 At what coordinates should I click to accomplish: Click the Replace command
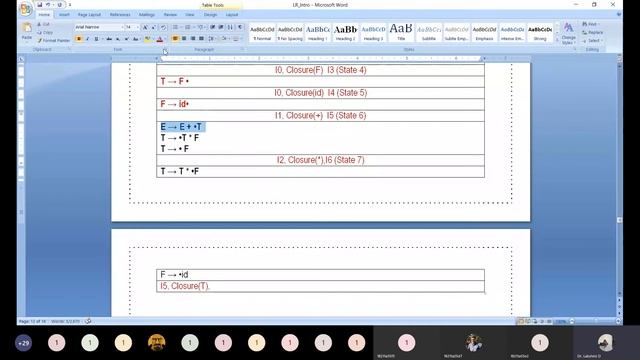593,33
